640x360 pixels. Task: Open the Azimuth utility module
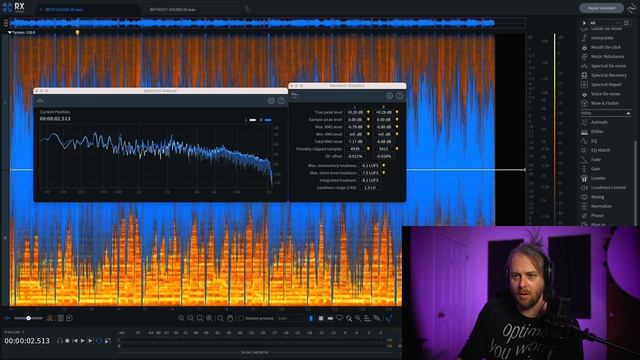tap(599, 122)
